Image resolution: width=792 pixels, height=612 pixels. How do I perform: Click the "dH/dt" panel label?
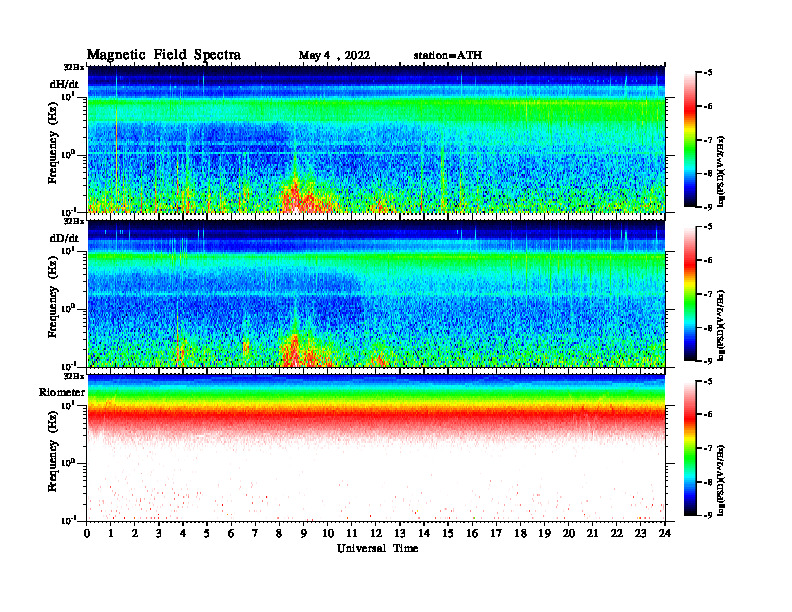coord(64,84)
